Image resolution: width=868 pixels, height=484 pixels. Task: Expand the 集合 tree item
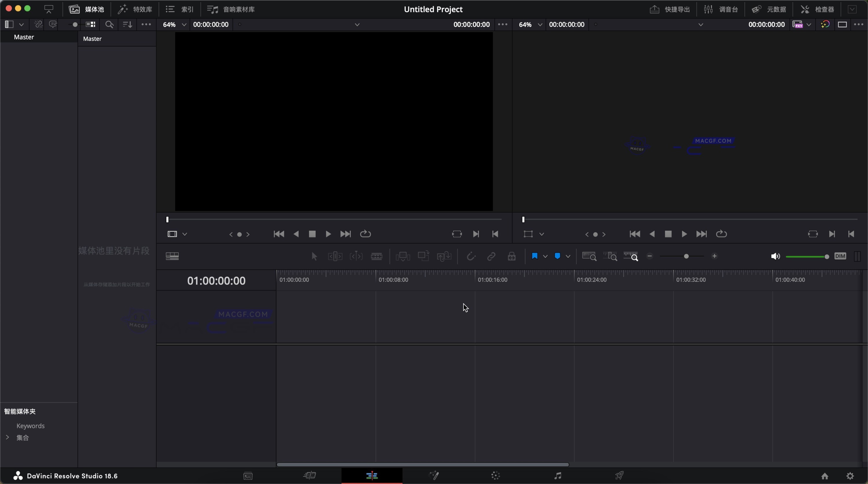click(8, 438)
